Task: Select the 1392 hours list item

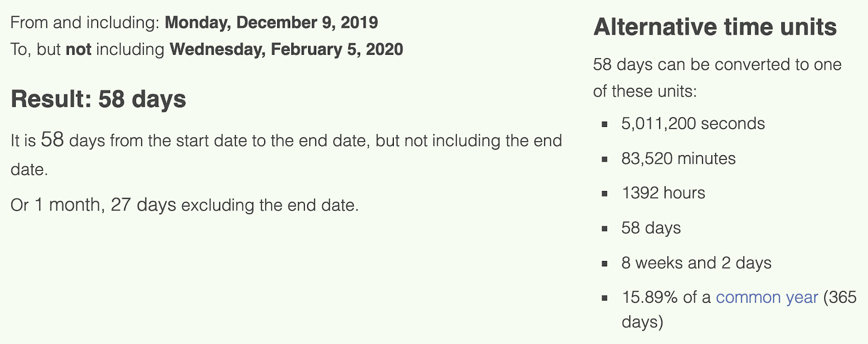Action: (x=663, y=193)
